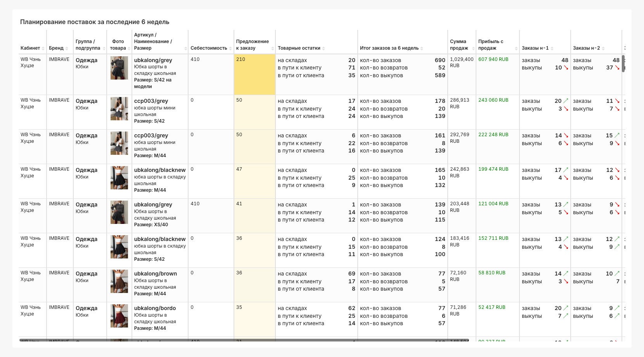The image size is (644, 357).
Task: Sort by Предложение к заказу column
Action: [272, 49]
